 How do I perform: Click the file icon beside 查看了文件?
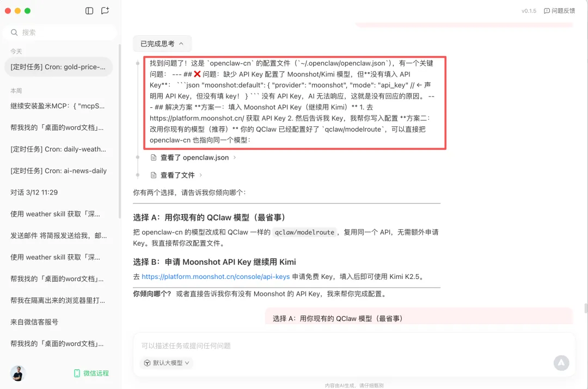pos(154,175)
